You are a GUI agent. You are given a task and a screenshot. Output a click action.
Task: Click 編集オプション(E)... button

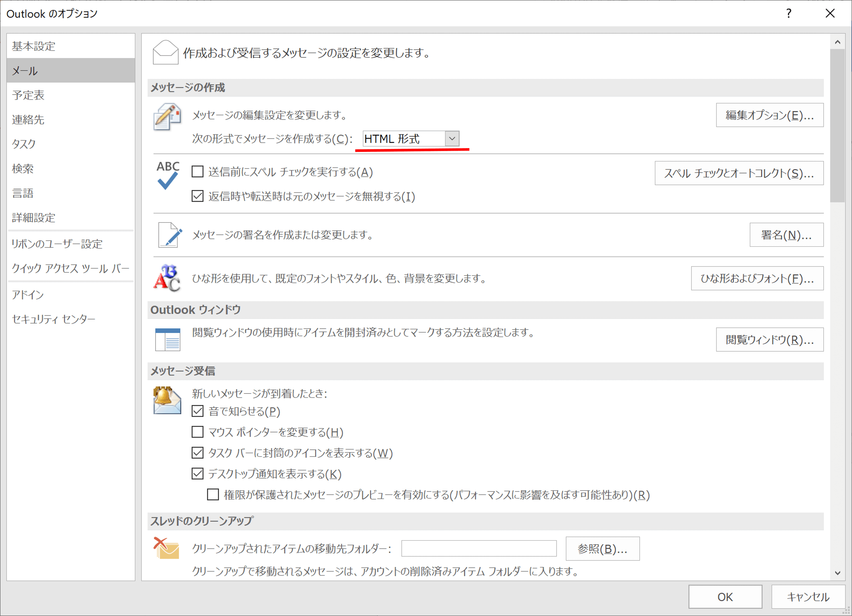(770, 115)
